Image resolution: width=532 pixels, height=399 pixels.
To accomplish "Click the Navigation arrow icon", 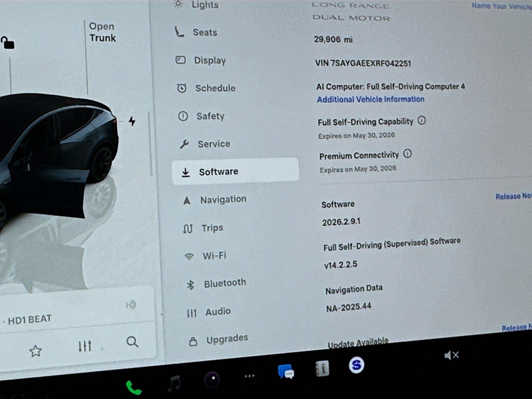I will tap(187, 201).
